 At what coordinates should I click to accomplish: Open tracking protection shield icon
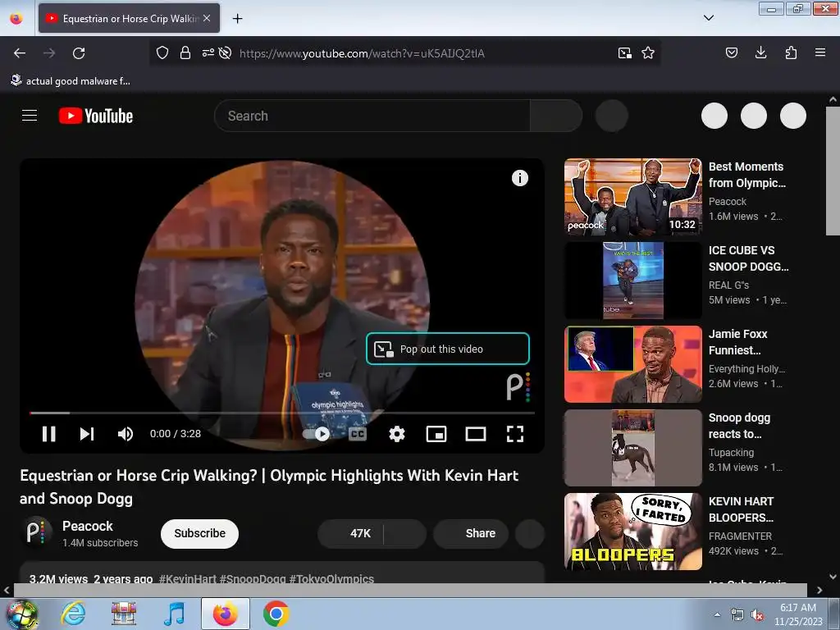(x=162, y=52)
